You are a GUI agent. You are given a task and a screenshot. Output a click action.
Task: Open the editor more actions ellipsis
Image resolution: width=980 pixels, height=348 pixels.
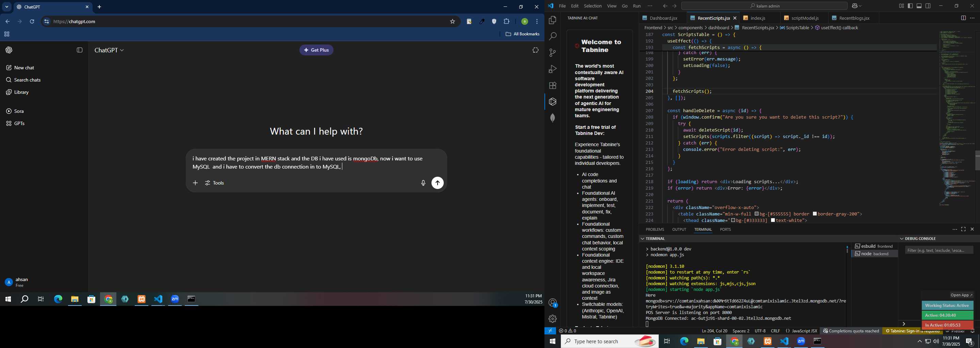coord(973,18)
